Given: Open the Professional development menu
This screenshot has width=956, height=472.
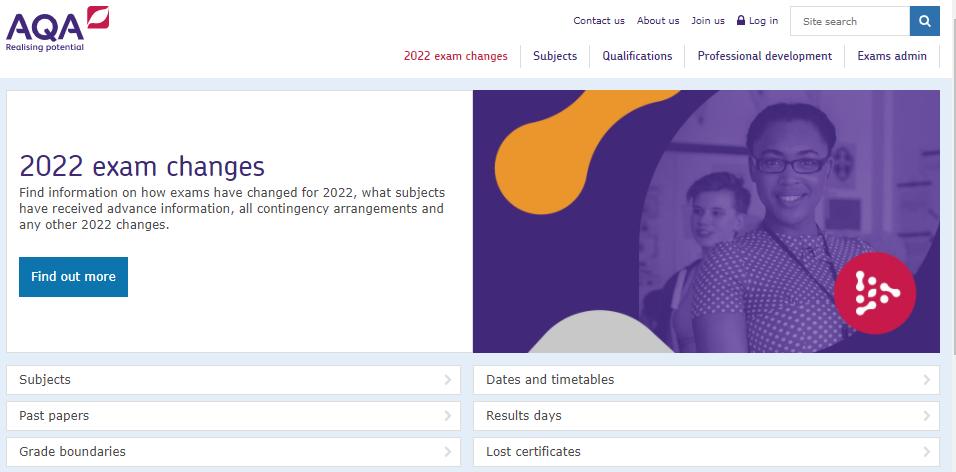Looking at the screenshot, I should click(x=764, y=56).
